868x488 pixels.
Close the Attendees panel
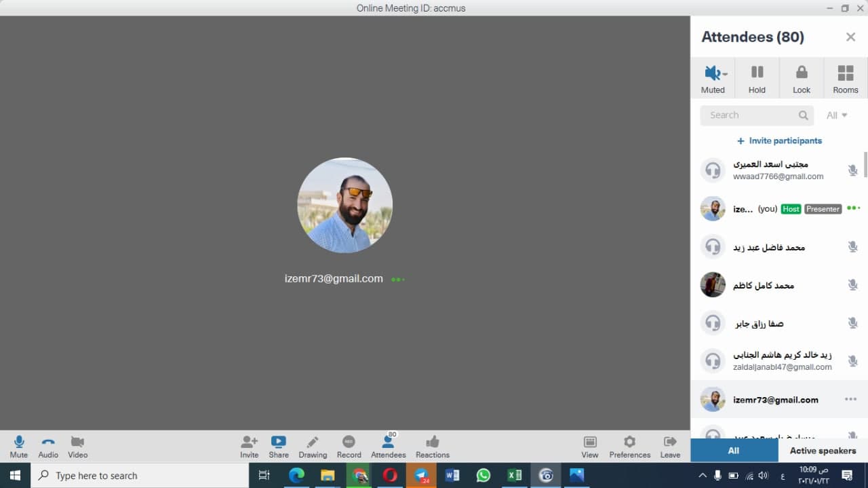tap(850, 37)
